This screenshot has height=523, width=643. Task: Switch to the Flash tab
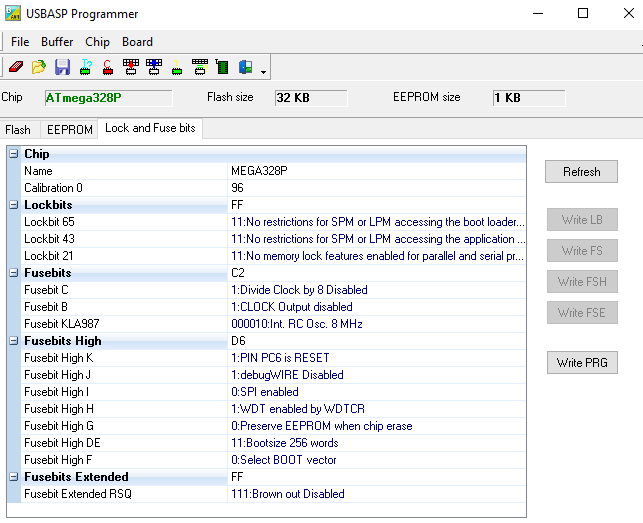click(18, 130)
